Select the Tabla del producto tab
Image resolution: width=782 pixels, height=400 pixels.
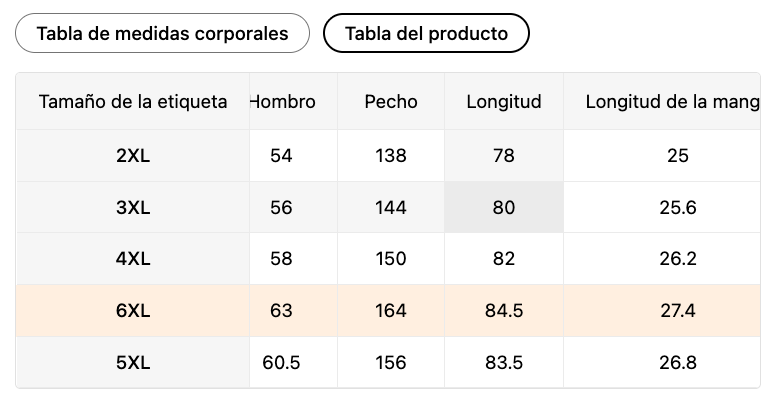[426, 33]
